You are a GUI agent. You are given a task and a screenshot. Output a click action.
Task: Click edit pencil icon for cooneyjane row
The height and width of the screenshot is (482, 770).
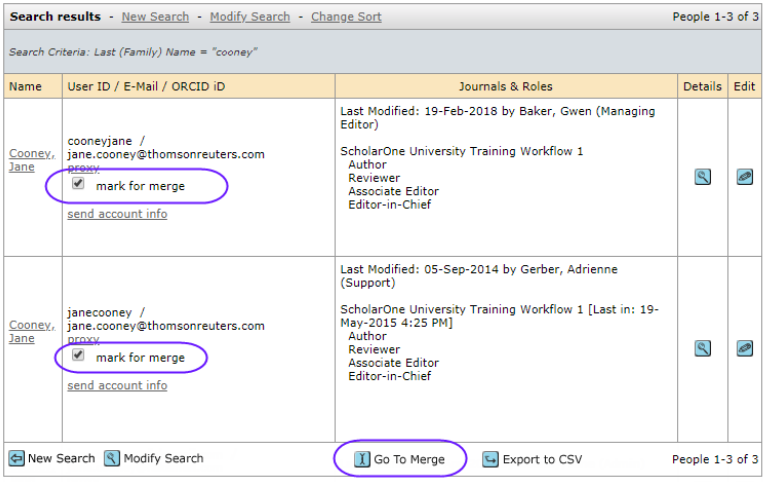point(744,177)
